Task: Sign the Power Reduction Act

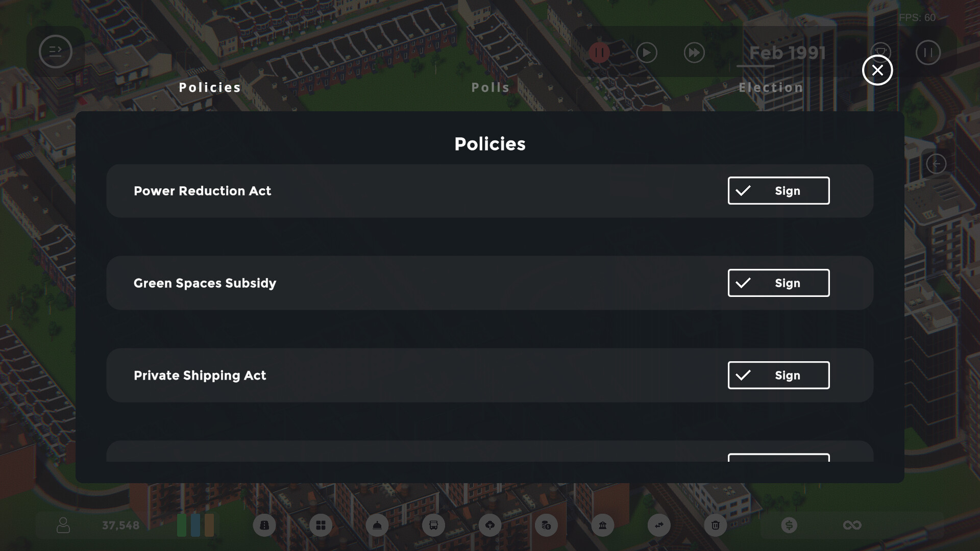Action: point(778,191)
